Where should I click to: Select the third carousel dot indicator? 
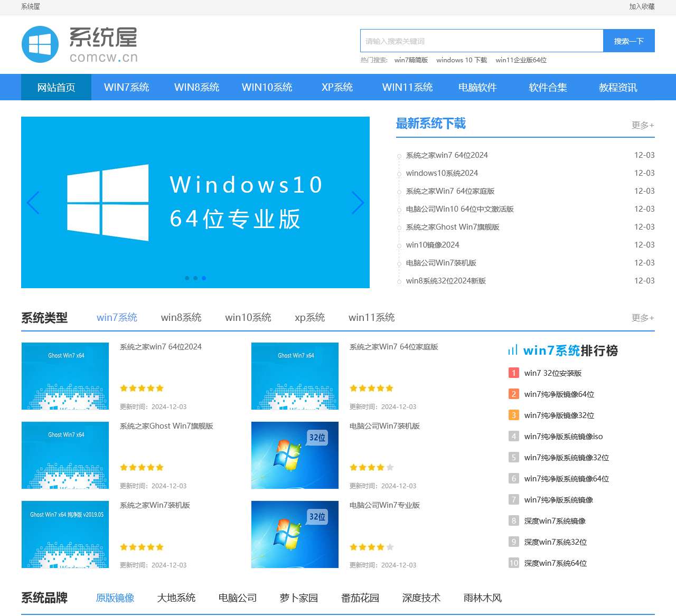tap(204, 278)
